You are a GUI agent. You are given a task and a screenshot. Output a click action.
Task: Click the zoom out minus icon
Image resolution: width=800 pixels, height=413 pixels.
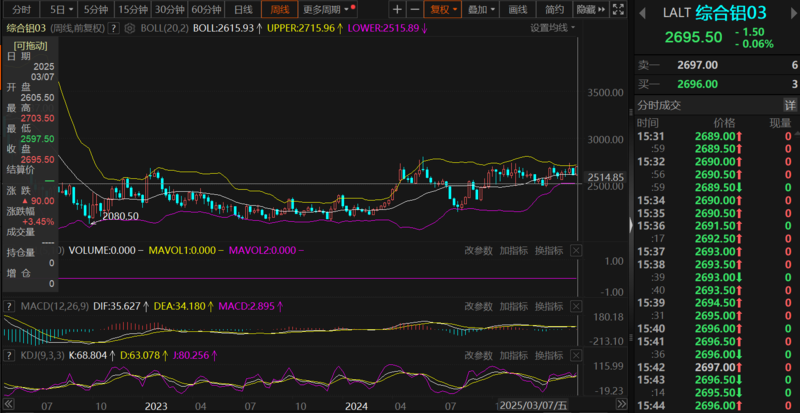413,9
